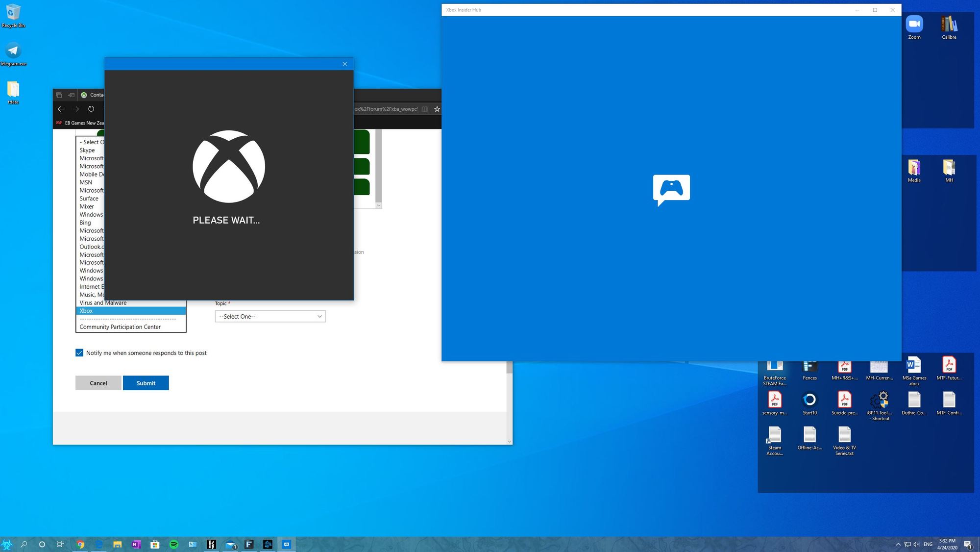Launch Google Chrome from the taskbar
The height and width of the screenshot is (552, 980).
[80, 544]
